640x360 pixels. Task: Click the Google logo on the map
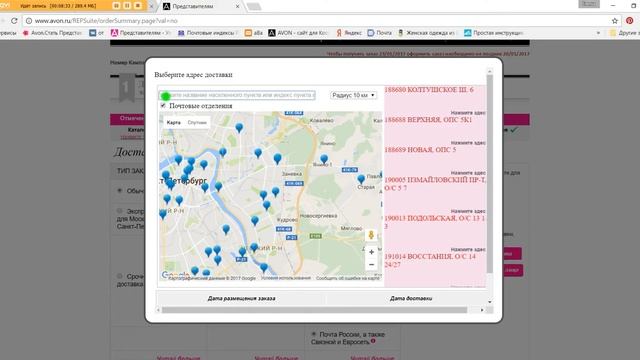tap(175, 275)
